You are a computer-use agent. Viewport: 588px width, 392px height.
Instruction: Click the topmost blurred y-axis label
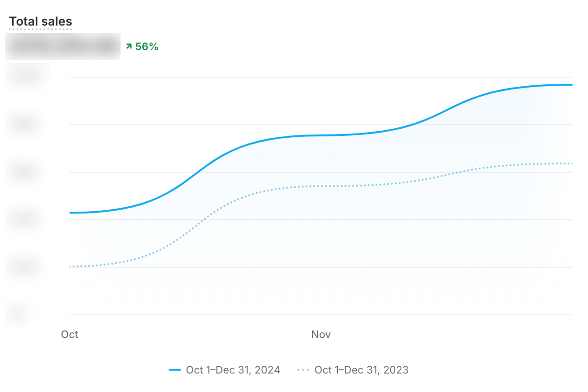(27, 77)
